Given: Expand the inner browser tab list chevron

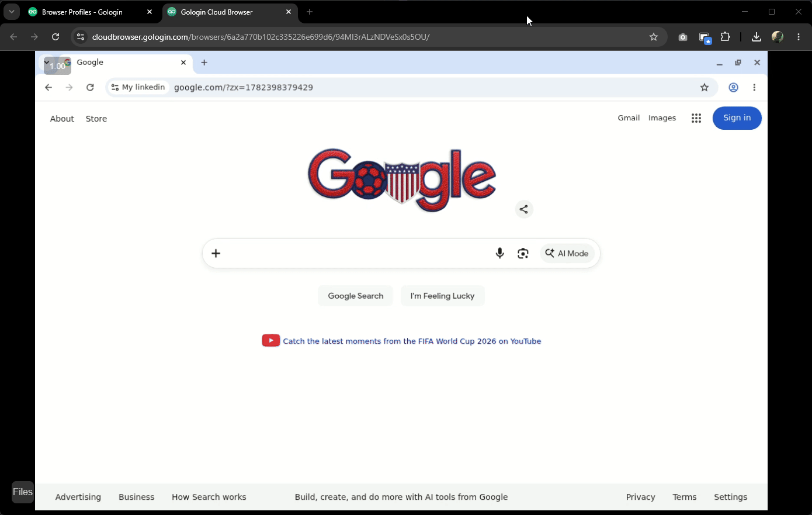Looking at the screenshot, I should click(x=47, y=62).
